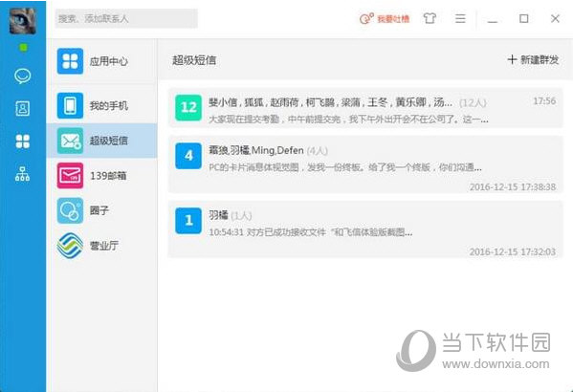Open the 霜狼,羽橘,Ming,Defen conversation
Viewport: 573px width, 392px height.
pyautogui.click(x=365, y=164)
